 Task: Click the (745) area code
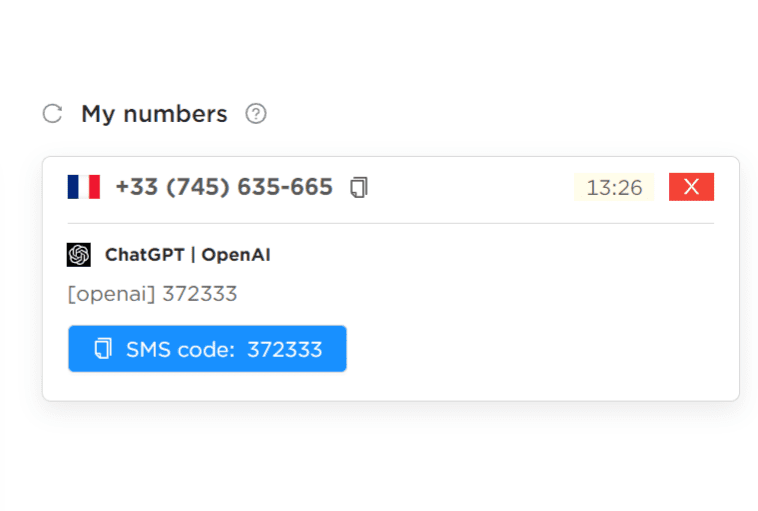coord(198,187)
